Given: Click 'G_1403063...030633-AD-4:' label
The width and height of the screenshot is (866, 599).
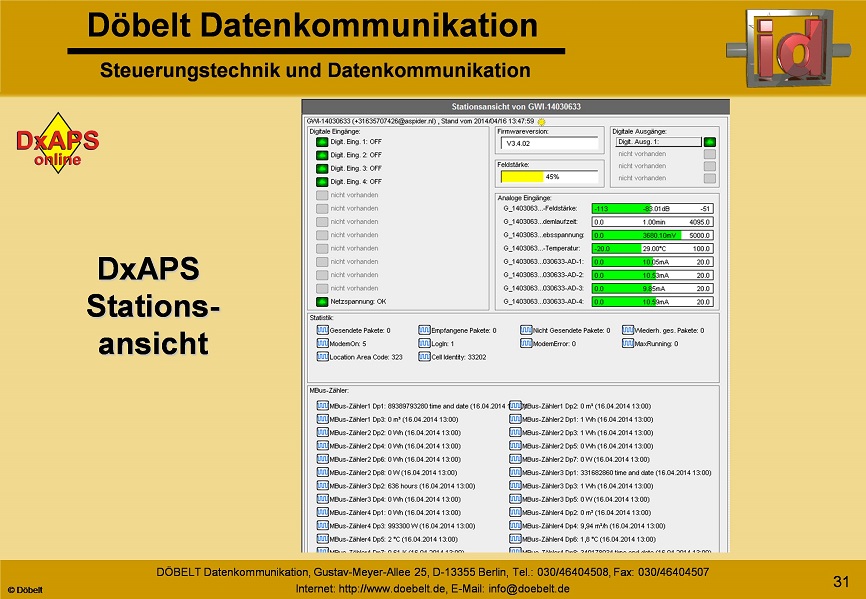Looking at the screenshot, I should tap(543, 301).
